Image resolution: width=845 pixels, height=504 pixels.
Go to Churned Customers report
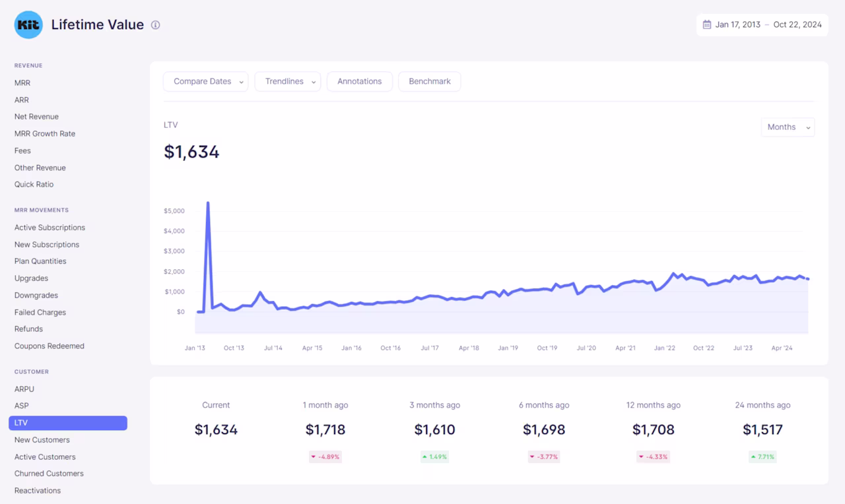49,474
